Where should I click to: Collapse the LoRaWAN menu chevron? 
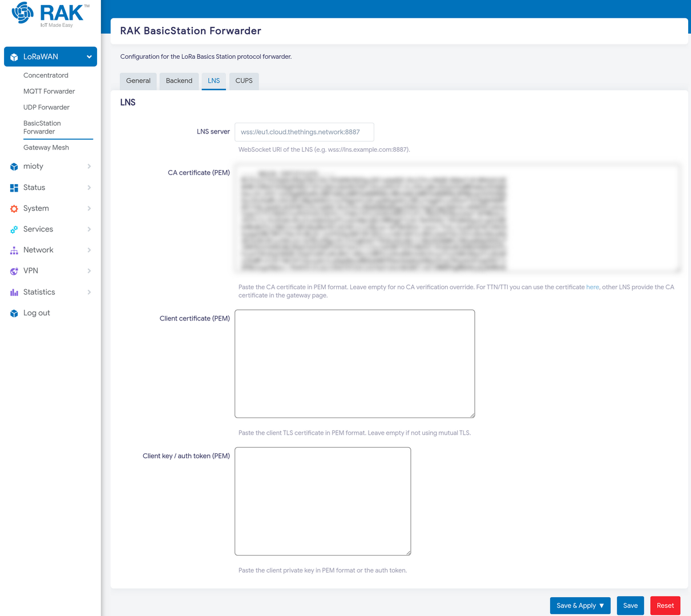pyautogui.click(x=89, y=57)
